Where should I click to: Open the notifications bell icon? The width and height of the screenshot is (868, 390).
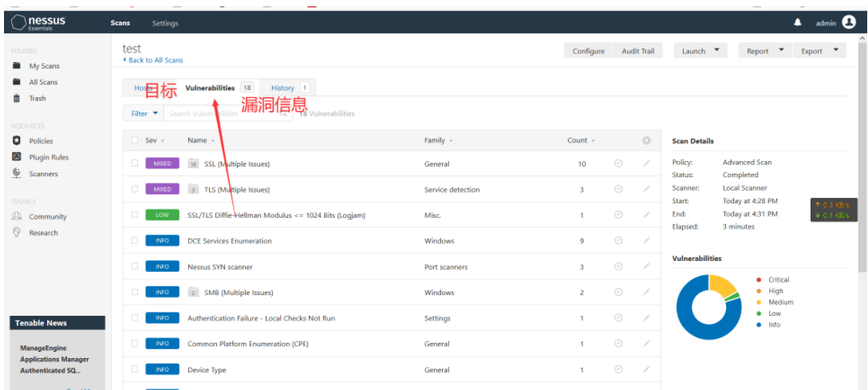pos(798,22)
